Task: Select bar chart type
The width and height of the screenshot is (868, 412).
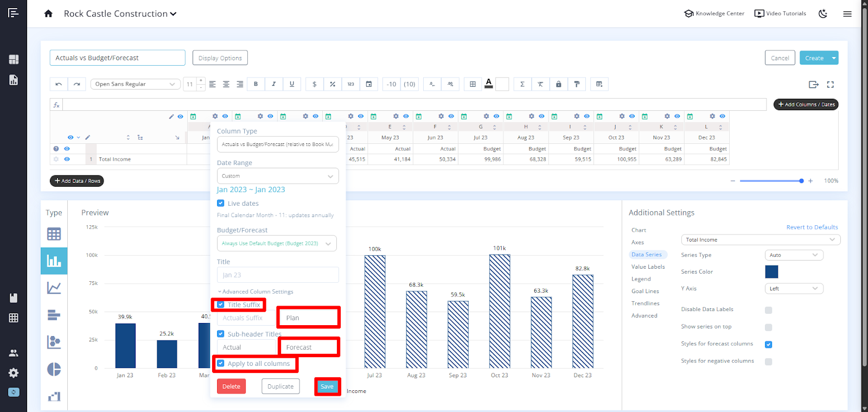Action: pos(54,261)
